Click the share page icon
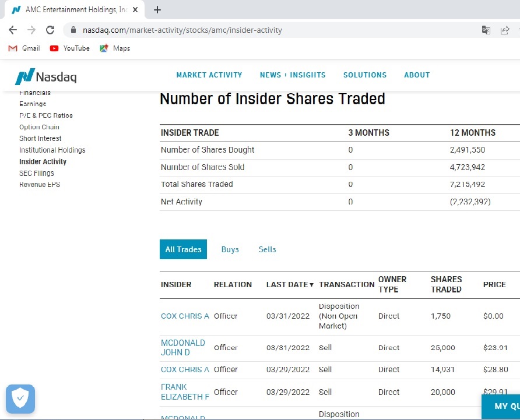The width and height of the screenshot is (520, 420). point(505,30)
